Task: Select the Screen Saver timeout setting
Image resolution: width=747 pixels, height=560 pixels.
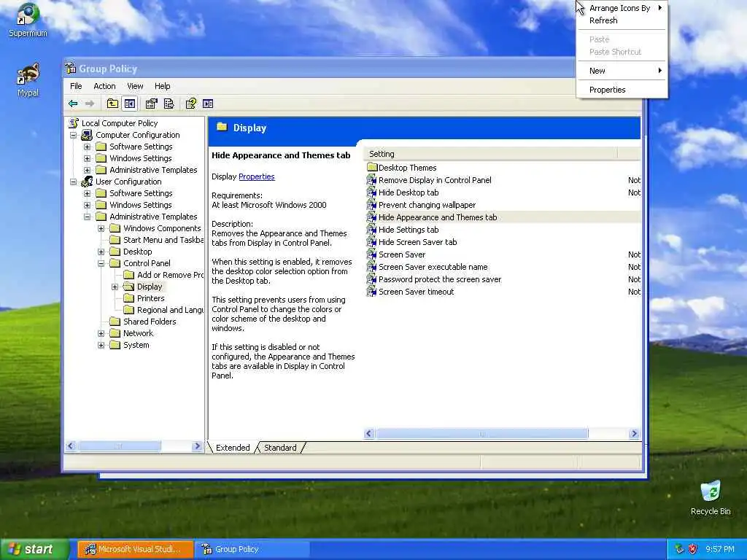Action: (x=503, y=292)
